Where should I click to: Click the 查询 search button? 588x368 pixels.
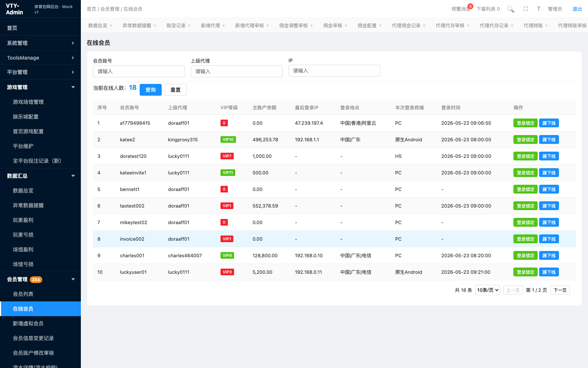click(x=151, y=90)
